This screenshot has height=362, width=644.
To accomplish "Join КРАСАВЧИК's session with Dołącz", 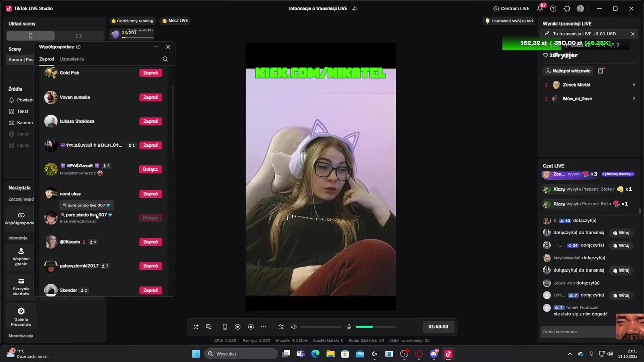I will (150, 169).
